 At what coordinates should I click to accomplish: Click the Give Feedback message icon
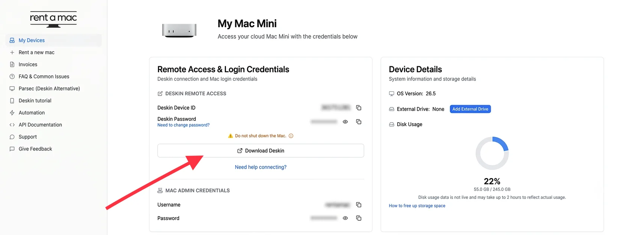pos(12,149)
